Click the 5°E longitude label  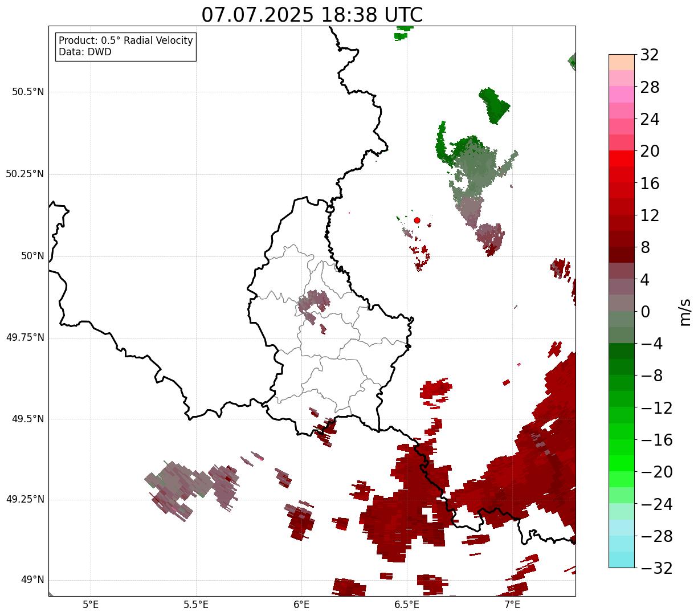point(91,605)
